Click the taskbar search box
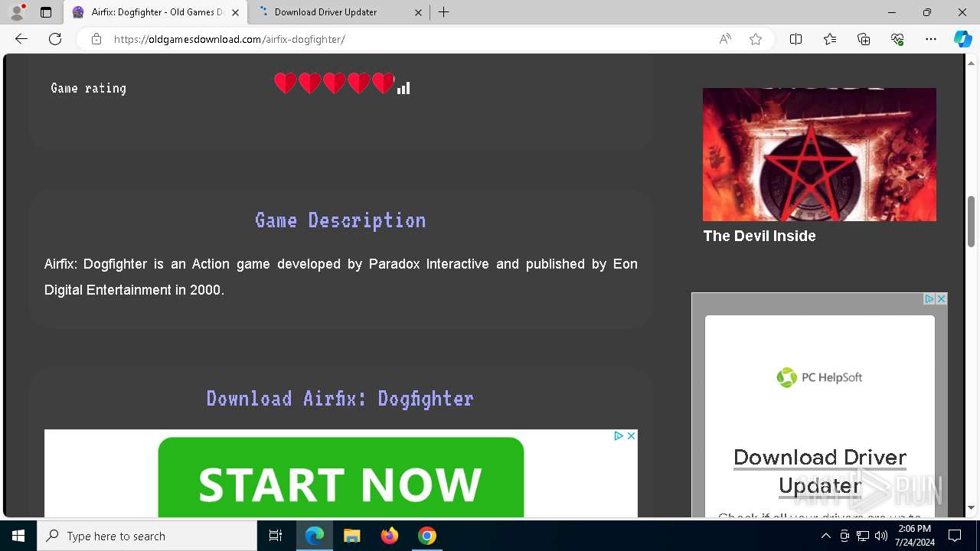 [x=147, y=536]
